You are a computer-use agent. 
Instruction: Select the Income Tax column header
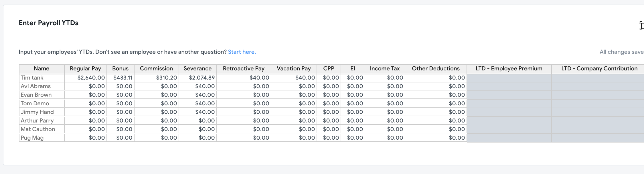click(385, 69)
